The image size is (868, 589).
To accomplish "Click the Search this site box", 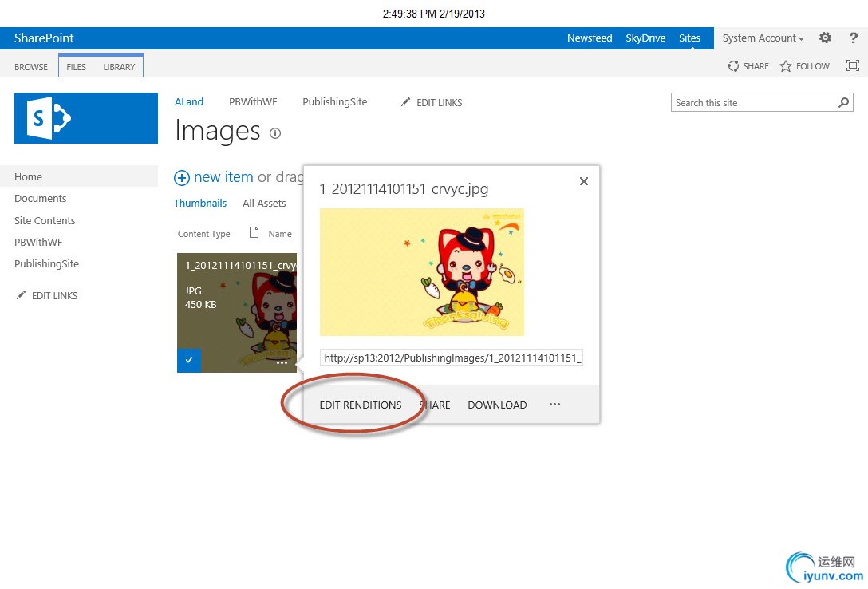I will 754,102.
